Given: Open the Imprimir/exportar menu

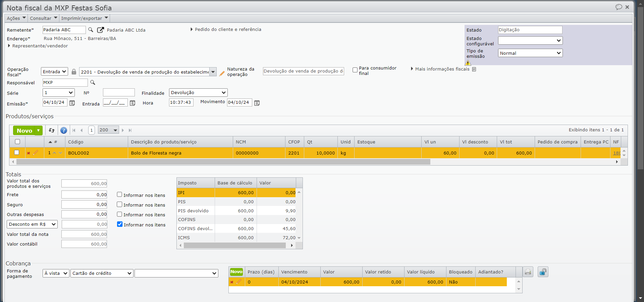Looking at the screenshot, I should tap(85, 18).
